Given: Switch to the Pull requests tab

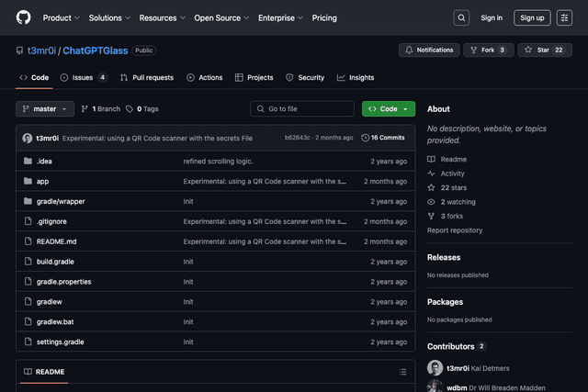Looking at the screenshot, I should coord(147,78).
